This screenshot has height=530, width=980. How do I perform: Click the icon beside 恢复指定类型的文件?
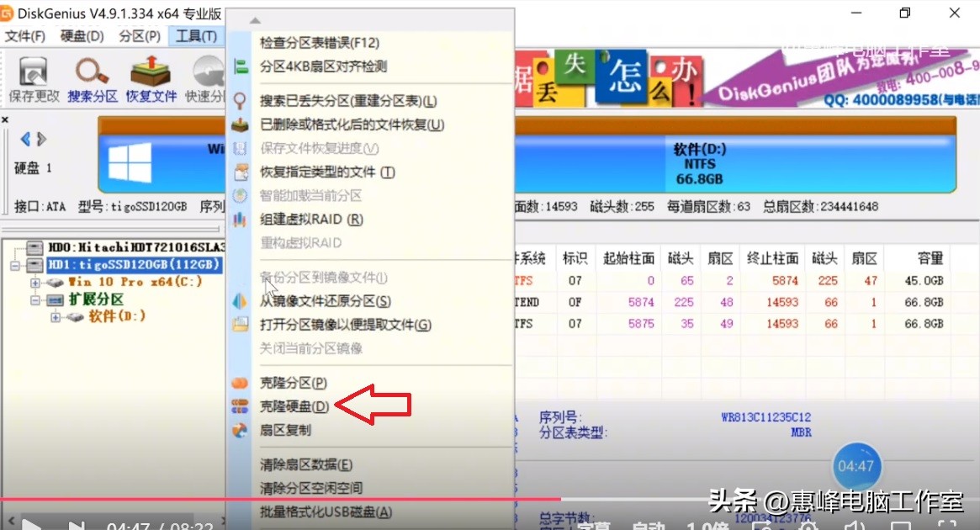point(240,172)
